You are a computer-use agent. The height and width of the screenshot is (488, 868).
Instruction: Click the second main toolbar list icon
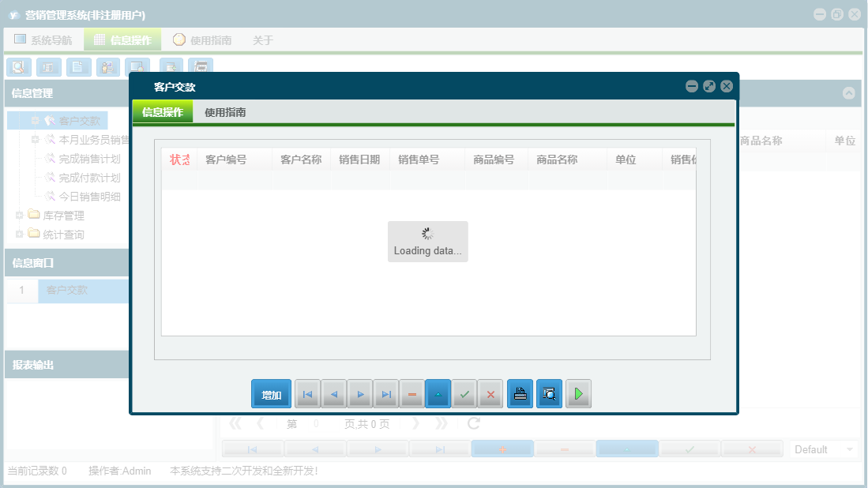coord(49,67)
